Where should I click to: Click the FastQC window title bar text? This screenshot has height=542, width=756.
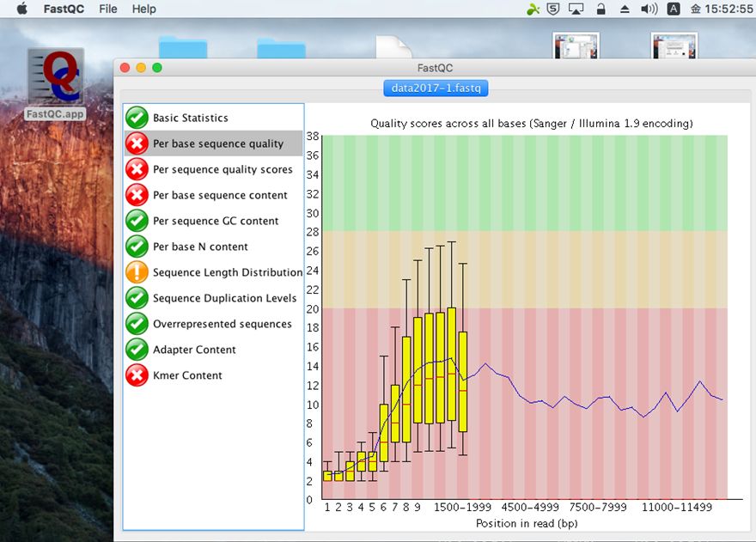click(435, 68)
